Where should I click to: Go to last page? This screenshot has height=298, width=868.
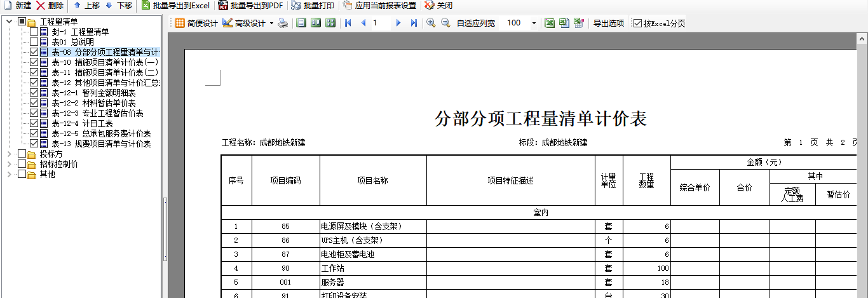click(414, 23)
